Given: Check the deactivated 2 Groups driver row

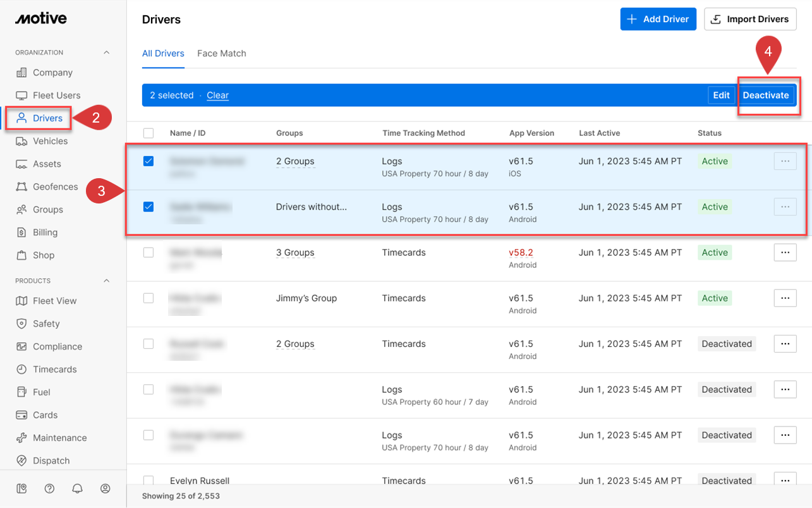Looking at the screenshot, I should coord(148,344).
